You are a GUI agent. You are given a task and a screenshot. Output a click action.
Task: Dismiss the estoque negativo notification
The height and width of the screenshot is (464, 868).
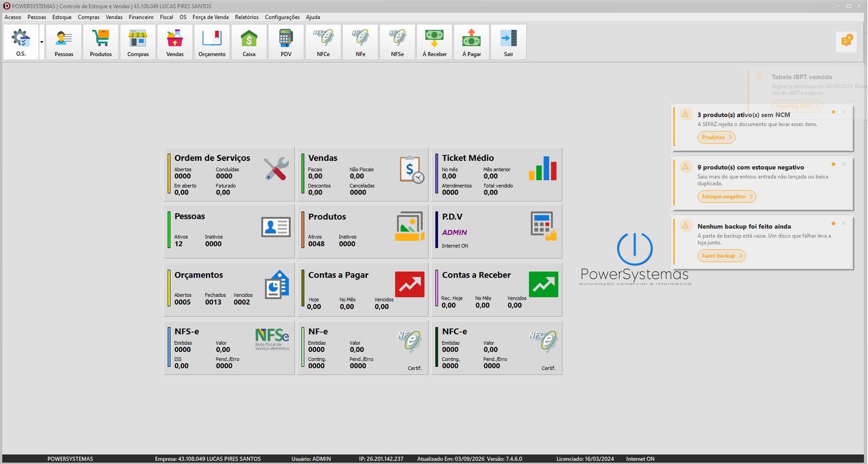[844, 164]
